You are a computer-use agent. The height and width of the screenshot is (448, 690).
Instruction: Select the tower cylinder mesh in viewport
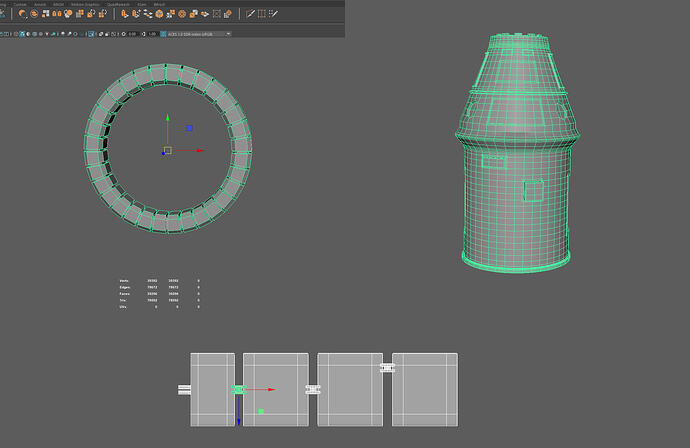pyautogui.click(x=518, y=200)
